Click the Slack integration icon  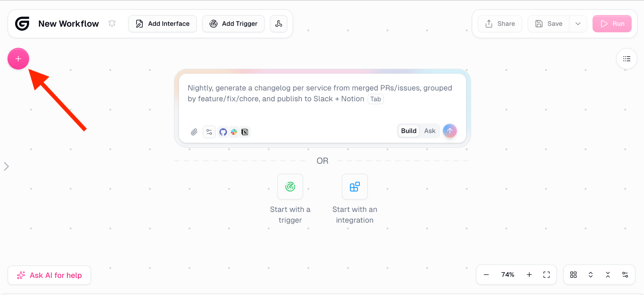[x=234, y=132]
